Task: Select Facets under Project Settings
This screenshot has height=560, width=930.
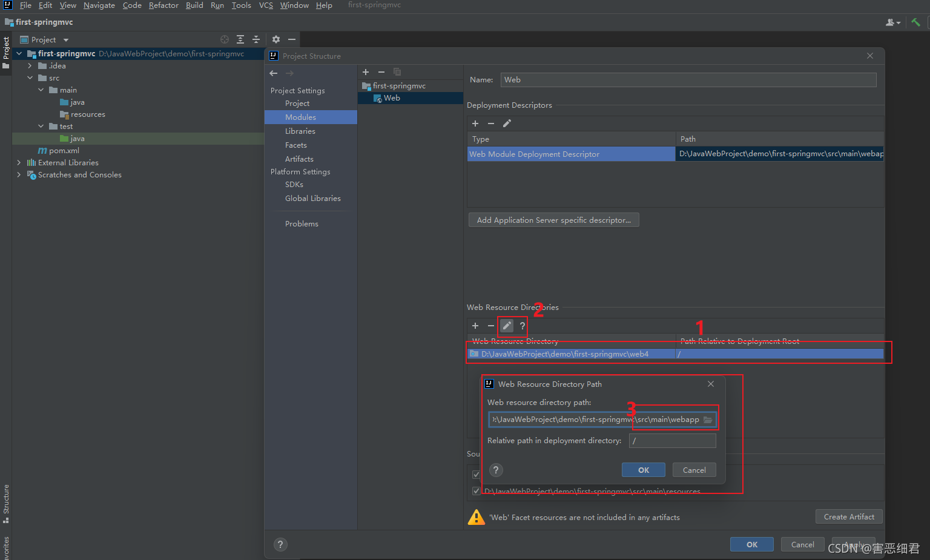Action: click(296, 145)
